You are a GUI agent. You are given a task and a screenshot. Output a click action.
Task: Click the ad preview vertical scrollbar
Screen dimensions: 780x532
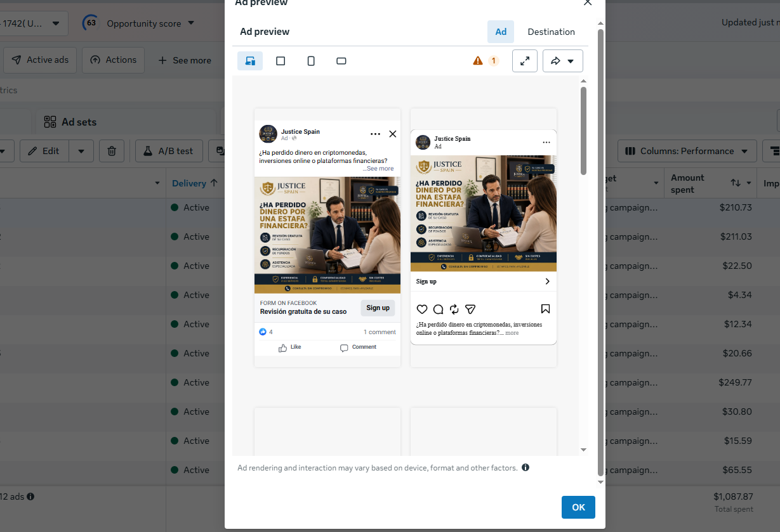[583, 130]
